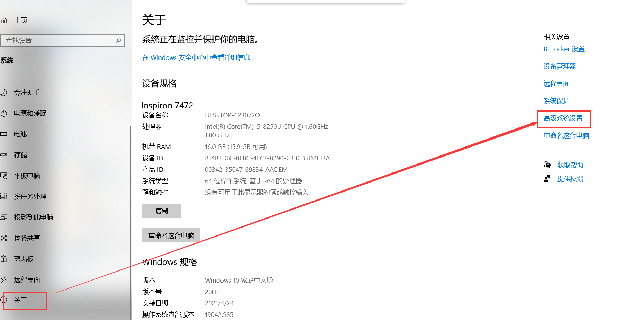This screenshot has width=644, height=320.
Task: Click install date 2021/4/24
Action: (219, 303)
